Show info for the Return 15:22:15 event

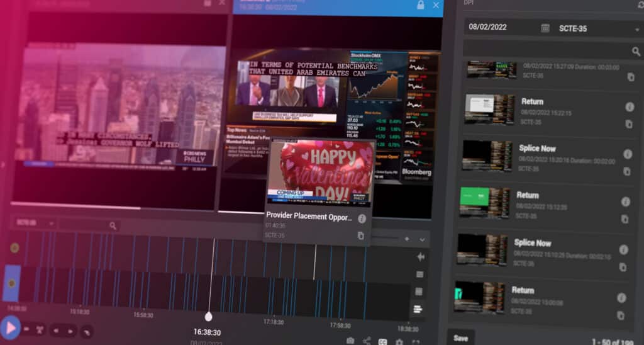point(630,107)
